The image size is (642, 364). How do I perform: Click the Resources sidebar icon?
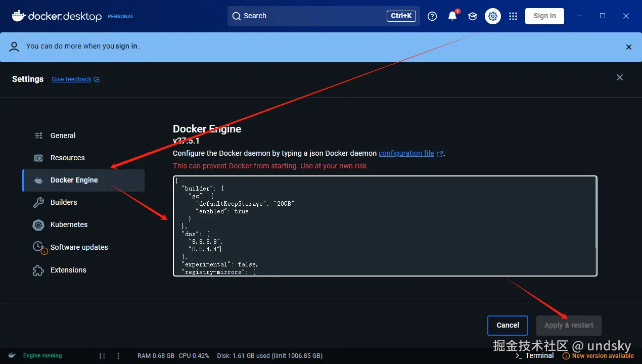38,158
